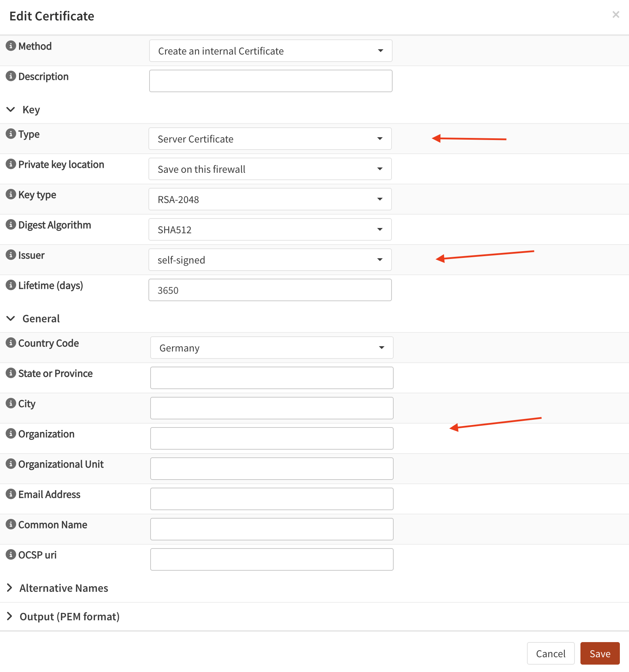Screen dimensions: 629x672
Task: Click the info icon beside Issuer
Action: pos(11,255)
